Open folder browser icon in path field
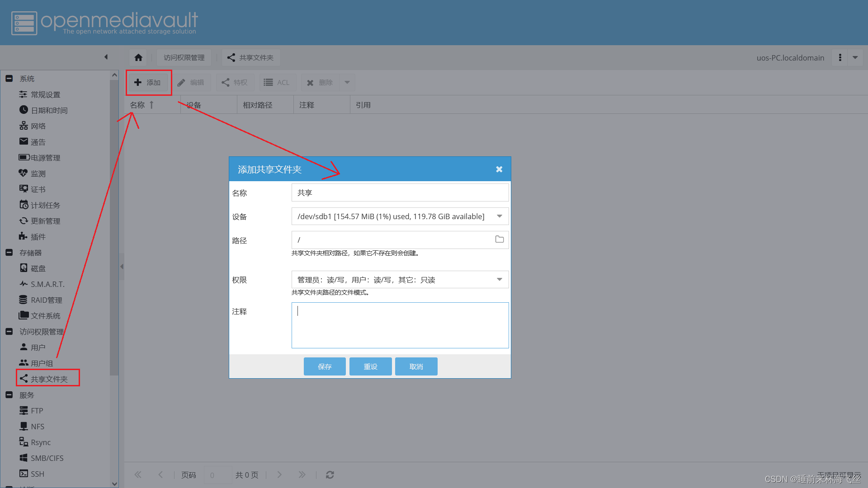Screen dimensions: 868x488 point(499,239)
